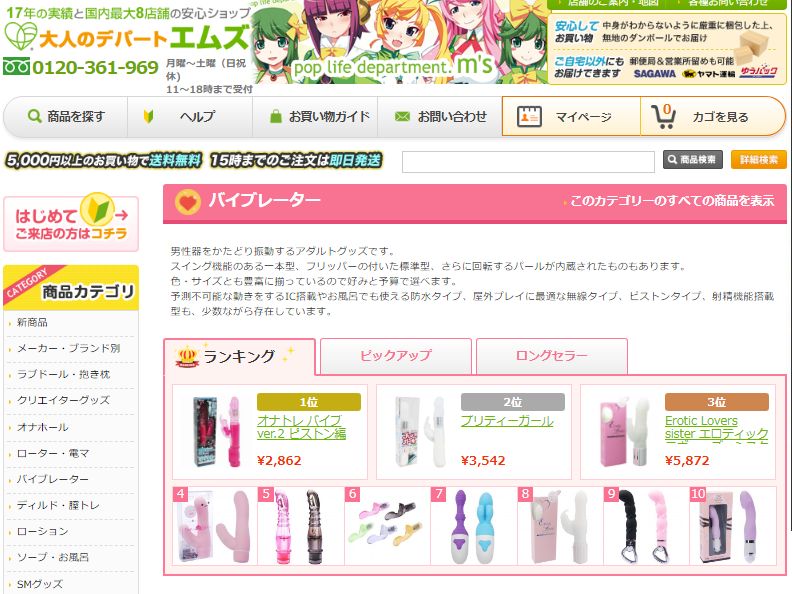The width and height of the screenshot is (792, 594).
Task: Focus the product search text field
Action: (528, 162)
